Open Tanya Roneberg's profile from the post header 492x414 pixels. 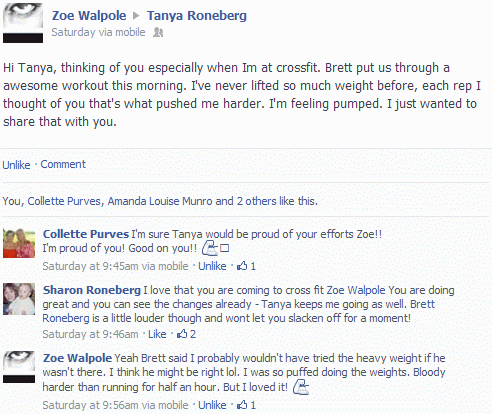[x=197, y=15]
